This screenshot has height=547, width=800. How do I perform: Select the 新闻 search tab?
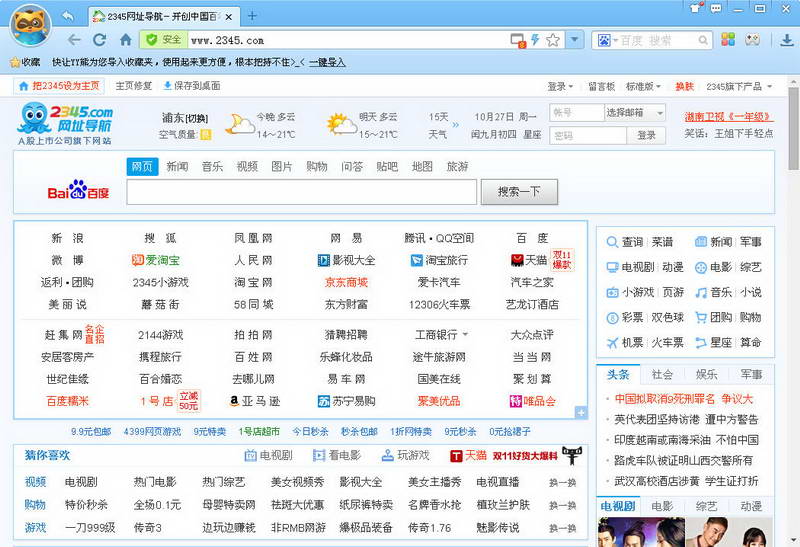177,166
